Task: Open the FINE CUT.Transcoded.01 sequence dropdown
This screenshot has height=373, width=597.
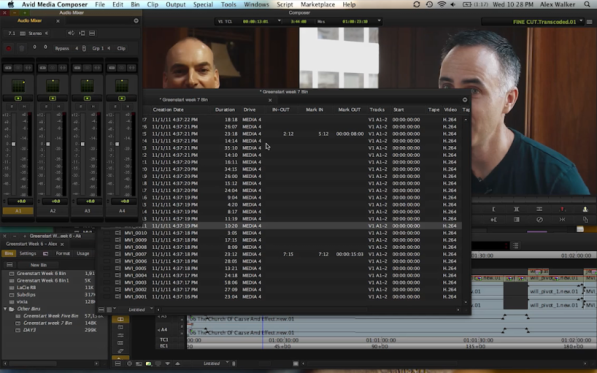Action: [581, 21]
